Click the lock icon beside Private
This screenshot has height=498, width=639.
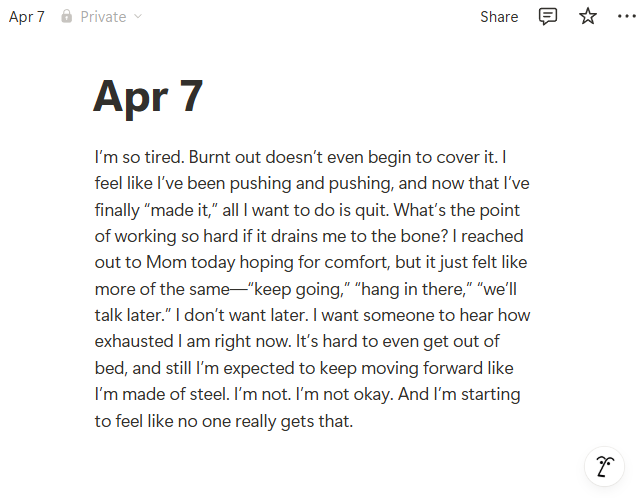point(66,16)
